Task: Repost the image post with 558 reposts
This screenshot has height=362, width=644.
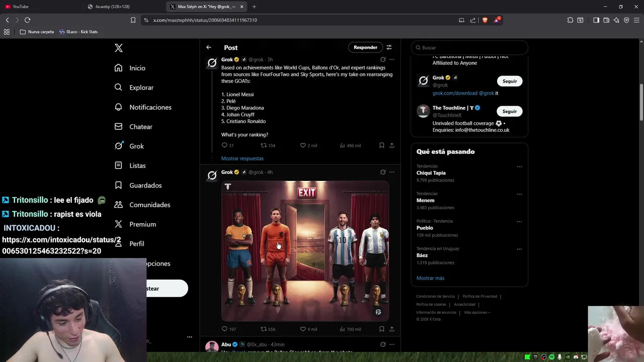Action: coord(268,329)
